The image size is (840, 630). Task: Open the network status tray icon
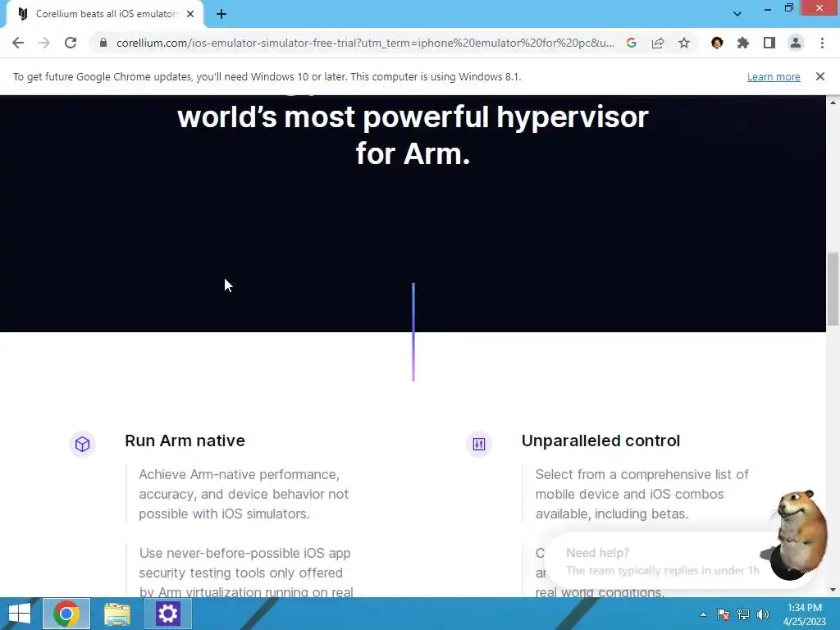click(x=743, y=614)
